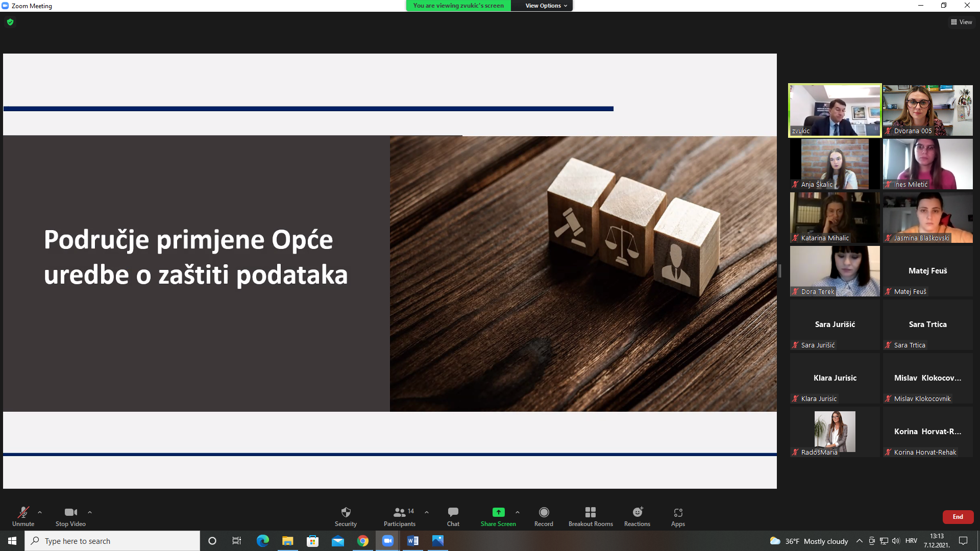Open the Security shield menu
The height and width of the screenshot is (551, 980).
click(x=346, y=516)
